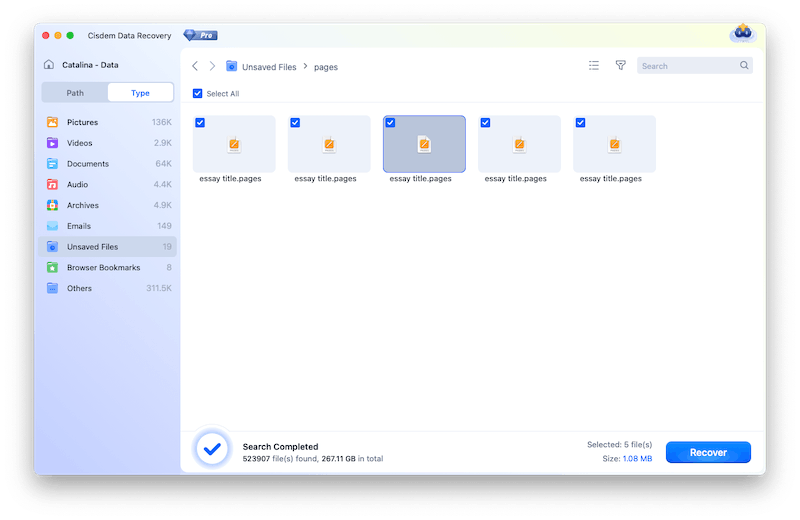Select the fifth essay title.pages thumbnail
This screenshot has width=800, height=520.
[x=614, y=144]
